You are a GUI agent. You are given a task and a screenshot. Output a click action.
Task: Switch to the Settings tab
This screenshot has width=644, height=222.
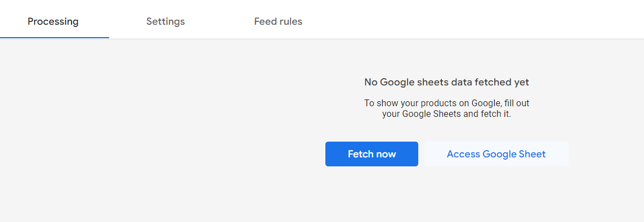[166, 21]
